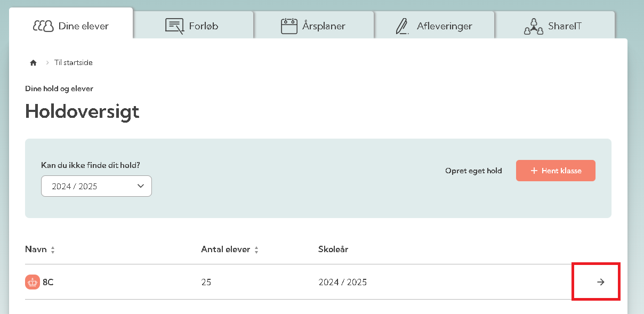
Task: Open the 2024 / 2025 school year dropdown
Action: 96,186
